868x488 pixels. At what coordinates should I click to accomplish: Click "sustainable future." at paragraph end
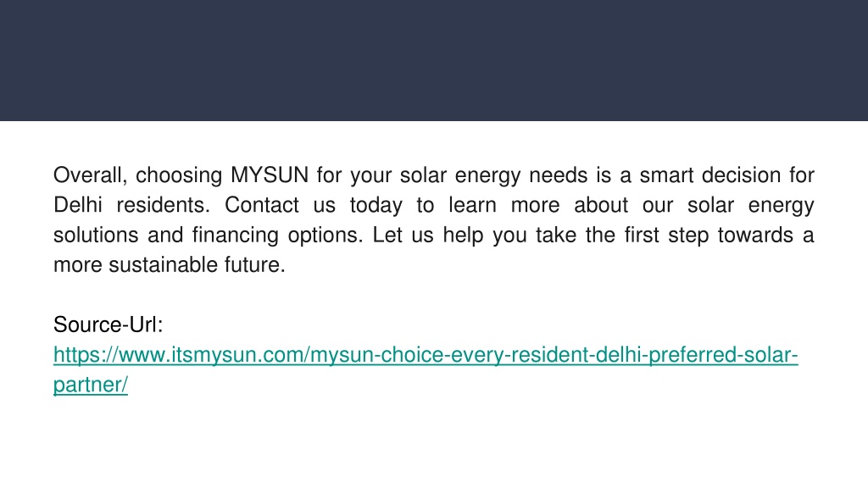[x=197, y=265]
